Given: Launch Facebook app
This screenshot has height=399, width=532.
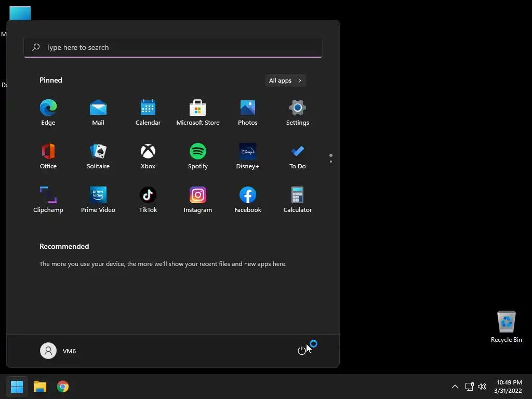Looking at the screenshot, I should [248, 200].
